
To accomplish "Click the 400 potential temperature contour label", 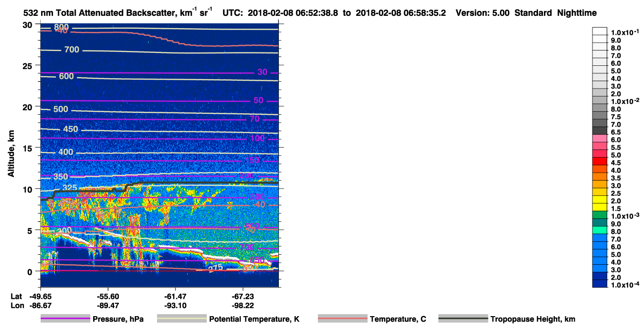I will (x=66, y=152).
